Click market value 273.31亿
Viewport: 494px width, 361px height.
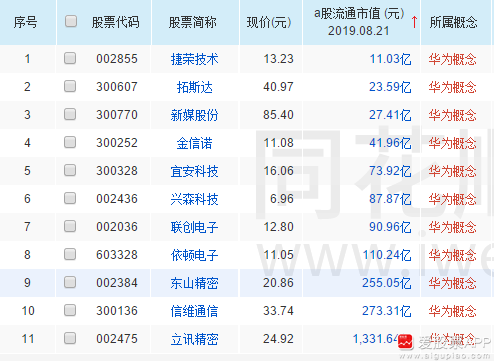click(x=387, y=311)
